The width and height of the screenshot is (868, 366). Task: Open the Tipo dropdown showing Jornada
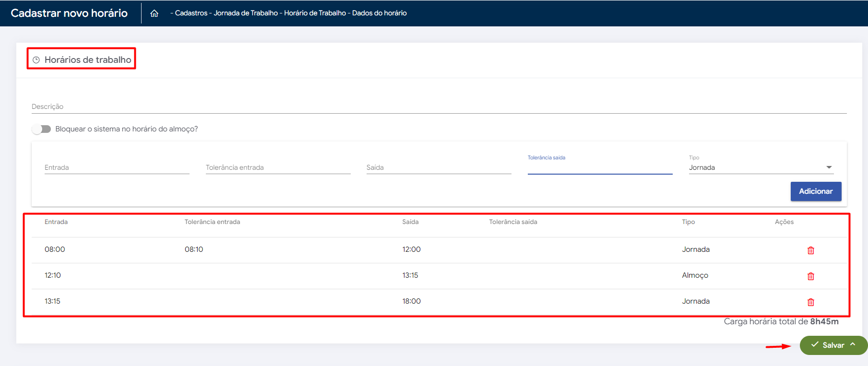tap(756, 167)
